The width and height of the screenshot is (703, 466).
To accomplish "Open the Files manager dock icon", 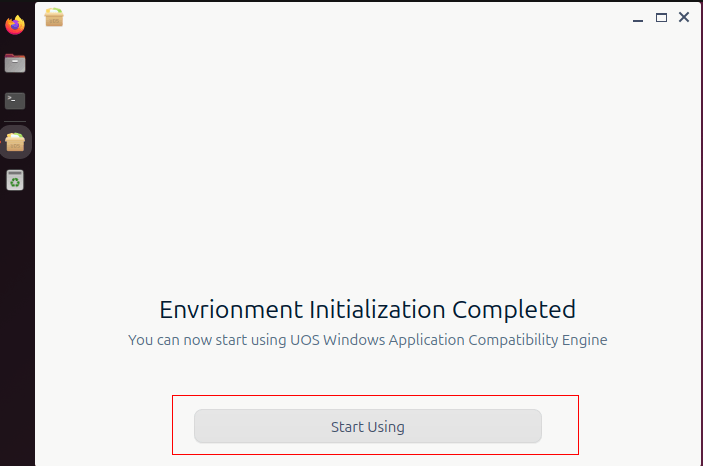I will (x=15, y=63).
